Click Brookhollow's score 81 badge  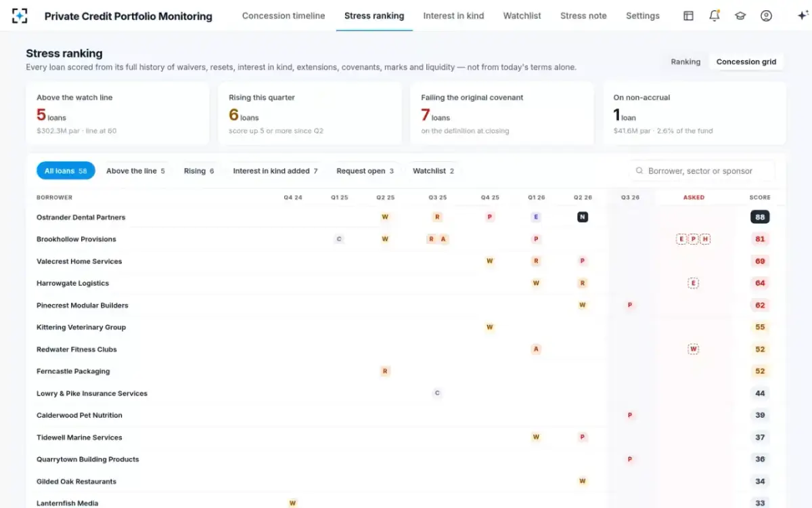coord(760,239)
